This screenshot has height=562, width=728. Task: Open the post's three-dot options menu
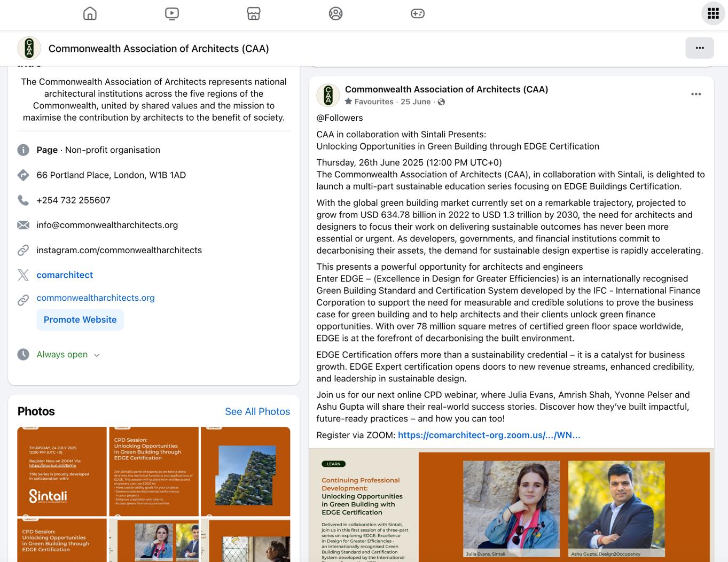696,94
